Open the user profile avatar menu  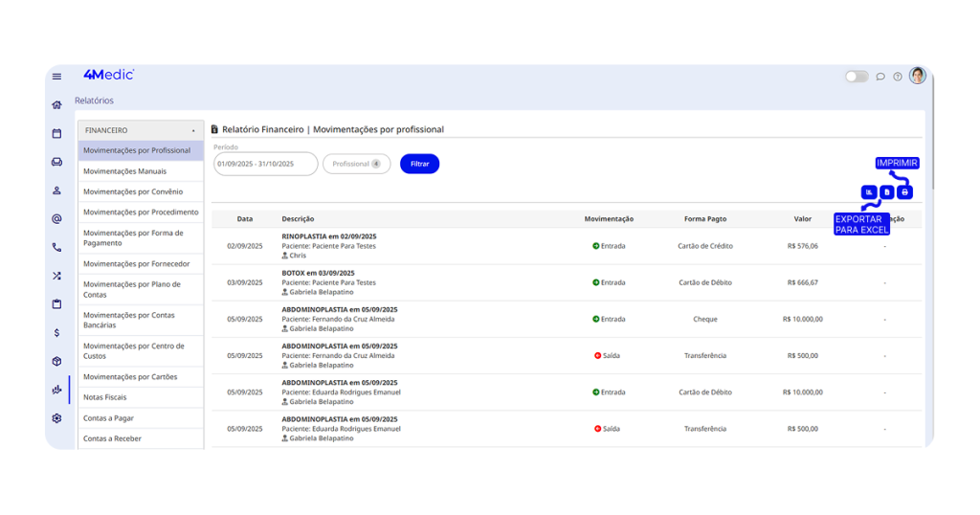pyautogui.click(x=918, y=76)
